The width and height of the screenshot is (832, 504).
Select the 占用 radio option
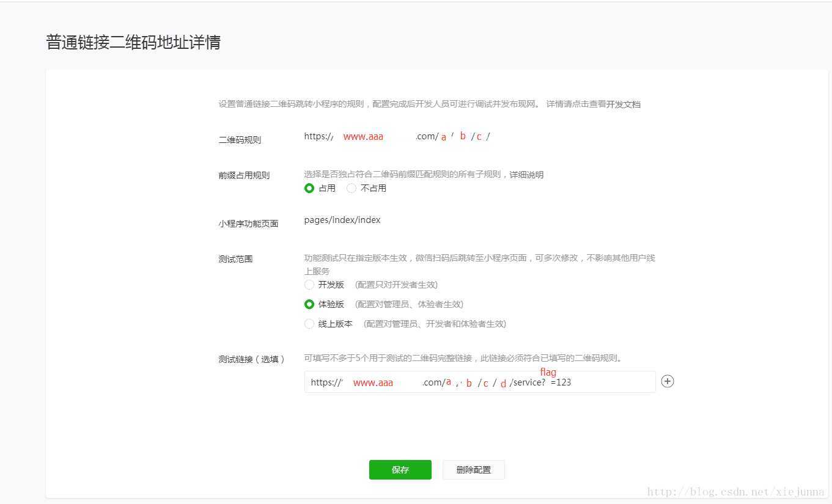click(x=309, y=188)
